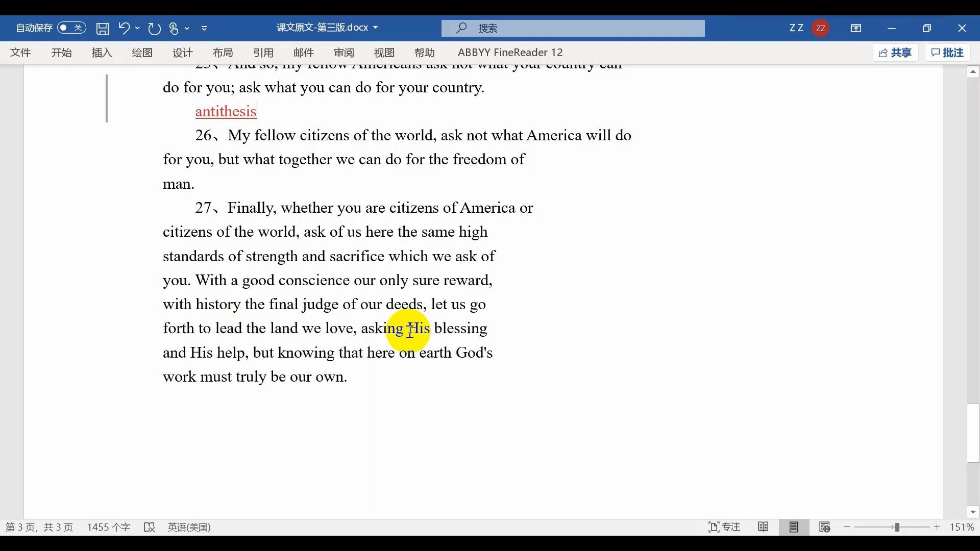
Task: Enable 专注 focus mode
Action: point(725,528)
